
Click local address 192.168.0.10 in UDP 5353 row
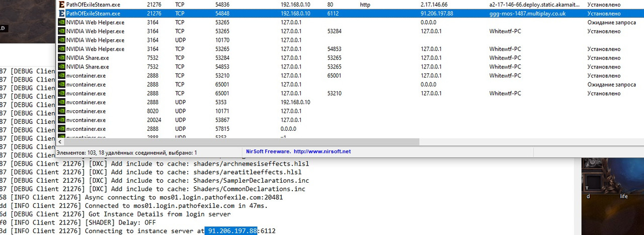(x=295, y=102)
